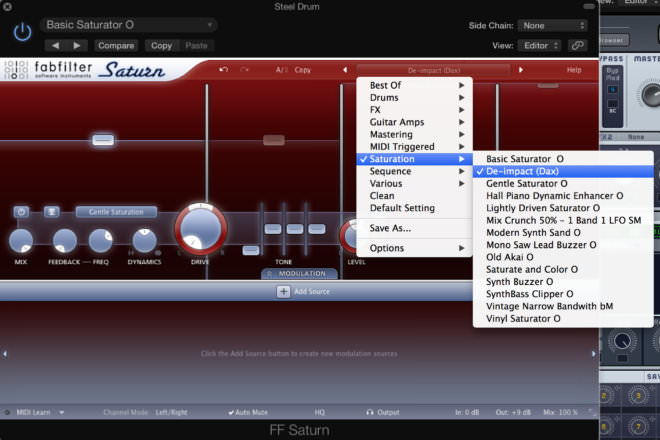Select Vintage Narrow Bandwith bM preset
This screenshot has width=660, height=440.
(563, 306)
